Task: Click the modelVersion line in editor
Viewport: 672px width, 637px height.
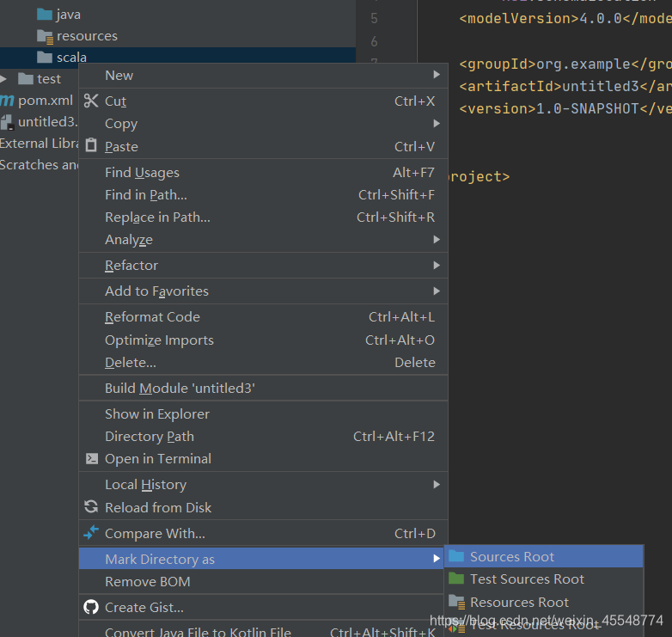Action: click(x=565, y=18)
